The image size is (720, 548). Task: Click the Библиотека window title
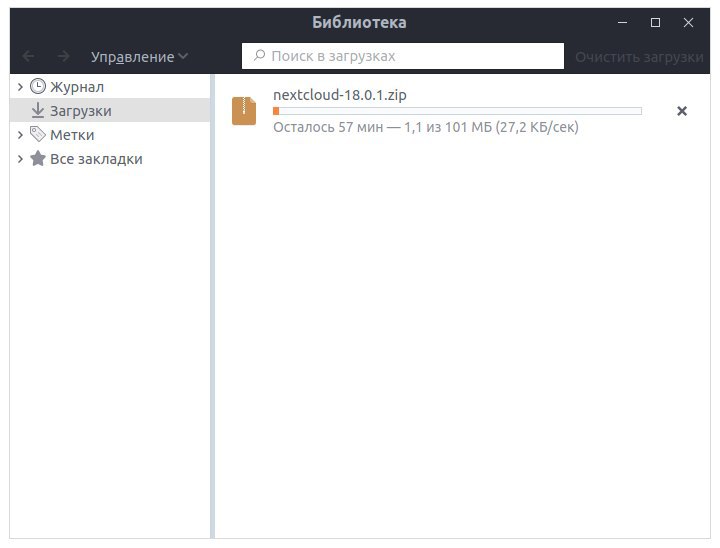359,22
